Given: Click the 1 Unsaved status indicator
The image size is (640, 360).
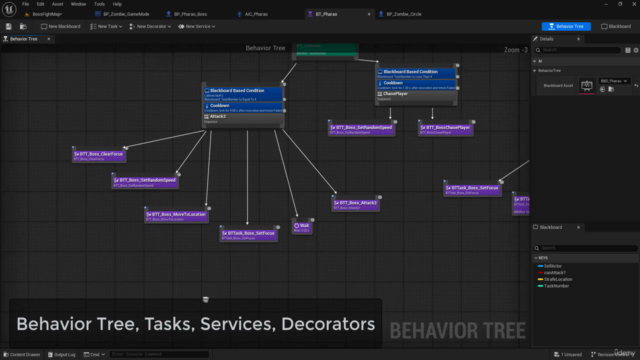Looking at the screenshot, I should click(x=568, y=355).
